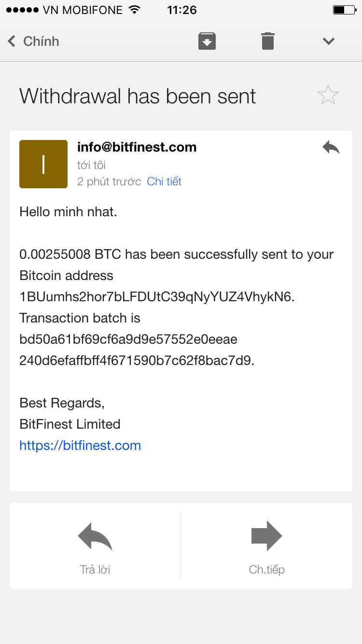
Task: Star the "Withdrawal has been sent" email
Action: coord(328,95)
